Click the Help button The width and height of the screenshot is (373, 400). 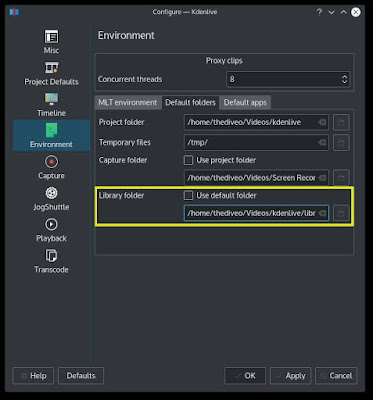33,376
